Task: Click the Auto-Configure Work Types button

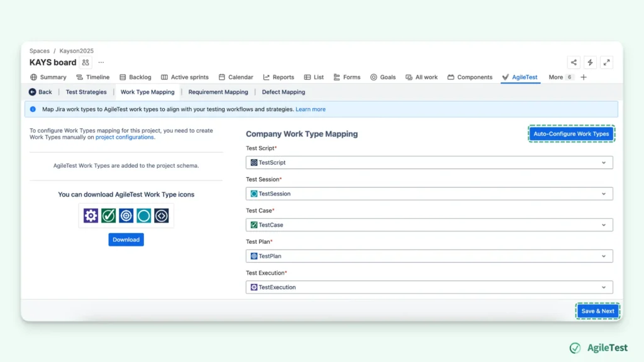Action: 571,134
